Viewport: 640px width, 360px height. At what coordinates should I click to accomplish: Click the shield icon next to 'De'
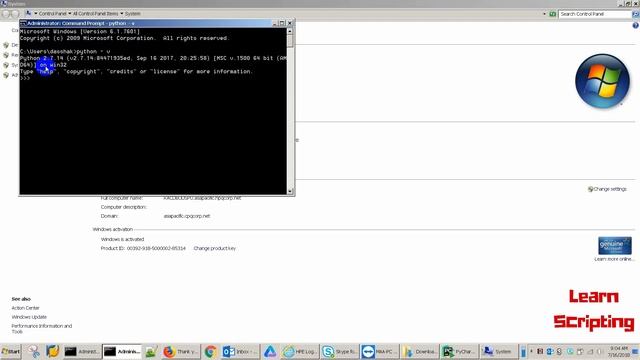click(6, 45)
